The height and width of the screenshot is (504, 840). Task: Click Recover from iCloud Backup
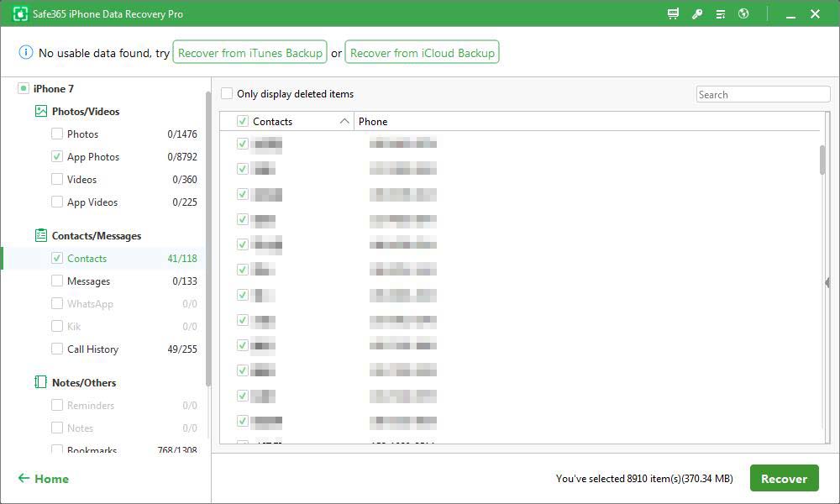pos(423,52)
